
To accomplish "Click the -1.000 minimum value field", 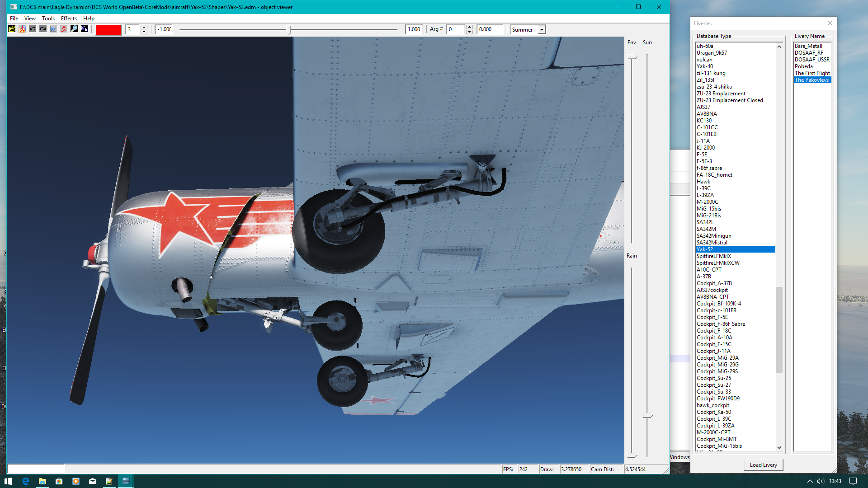I will tap(164, 29).
